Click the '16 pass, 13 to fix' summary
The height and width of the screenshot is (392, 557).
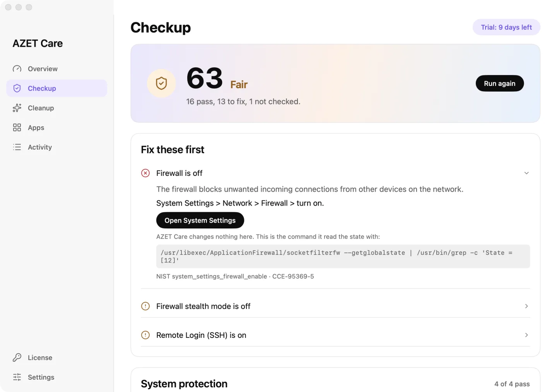click(x=243, y=102)
